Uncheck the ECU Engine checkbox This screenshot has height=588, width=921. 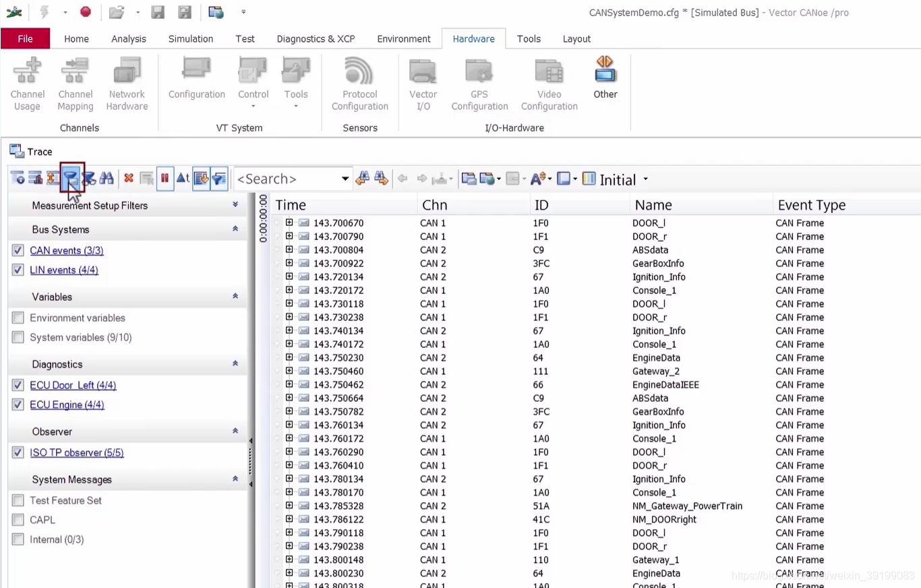point(18,405)
